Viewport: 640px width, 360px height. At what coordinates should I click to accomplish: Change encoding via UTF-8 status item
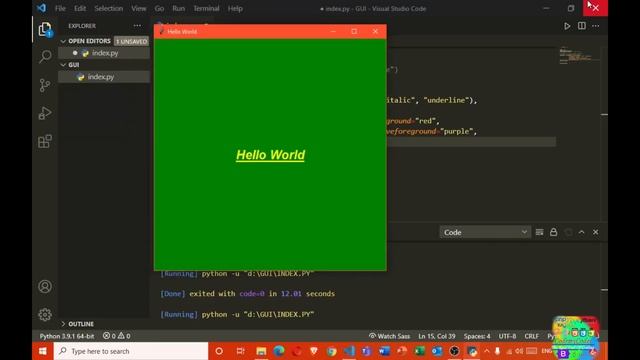pyautogui.click(x=507, y=336)
